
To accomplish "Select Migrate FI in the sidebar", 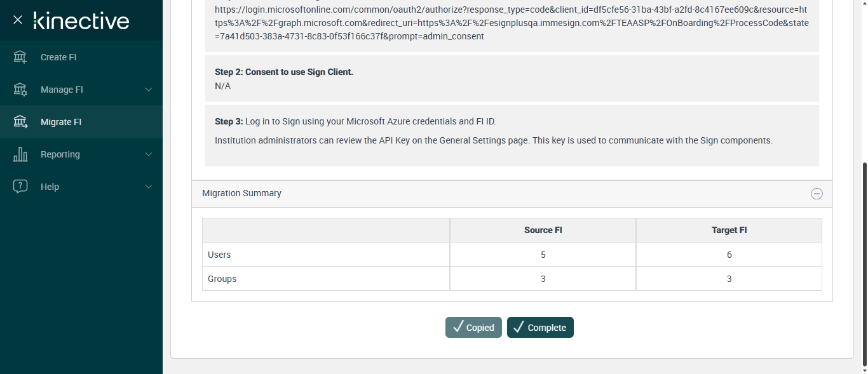I will tap(61, 122).
